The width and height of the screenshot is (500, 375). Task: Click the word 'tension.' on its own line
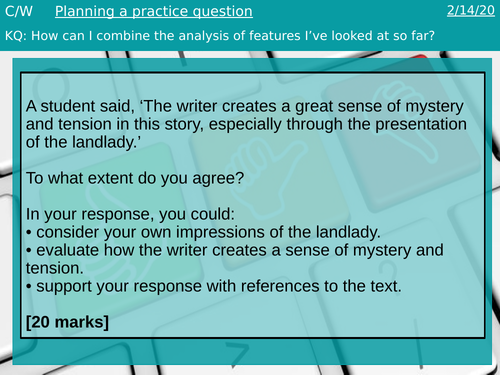tap(55, 268)
